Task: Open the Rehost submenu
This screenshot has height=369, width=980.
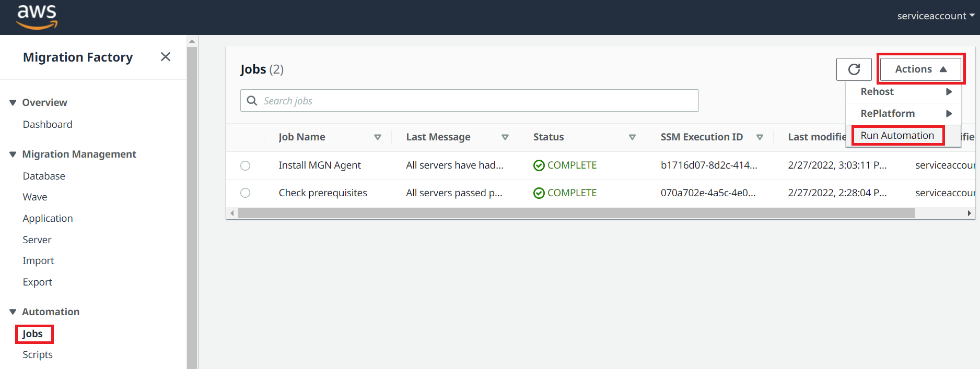Action: tap(904, 92)
